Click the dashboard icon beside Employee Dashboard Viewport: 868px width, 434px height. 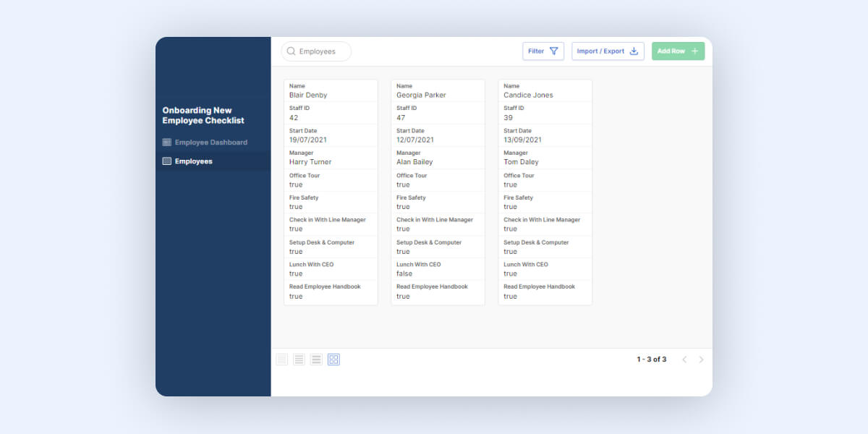[166, 143]
